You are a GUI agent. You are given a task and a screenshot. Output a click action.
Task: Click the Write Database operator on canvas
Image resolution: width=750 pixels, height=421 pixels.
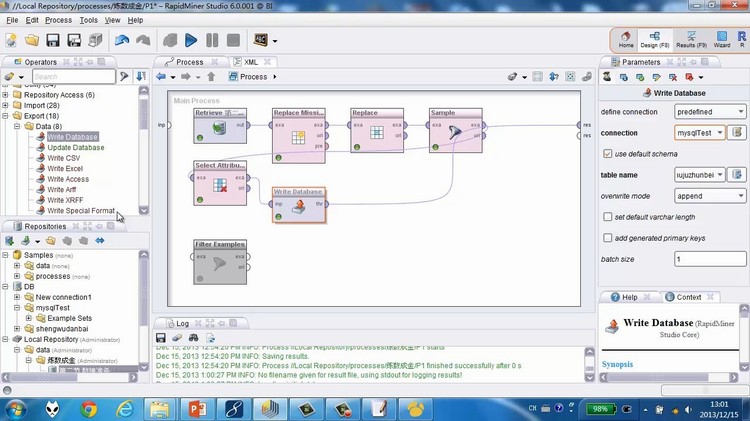coord(299,205)
